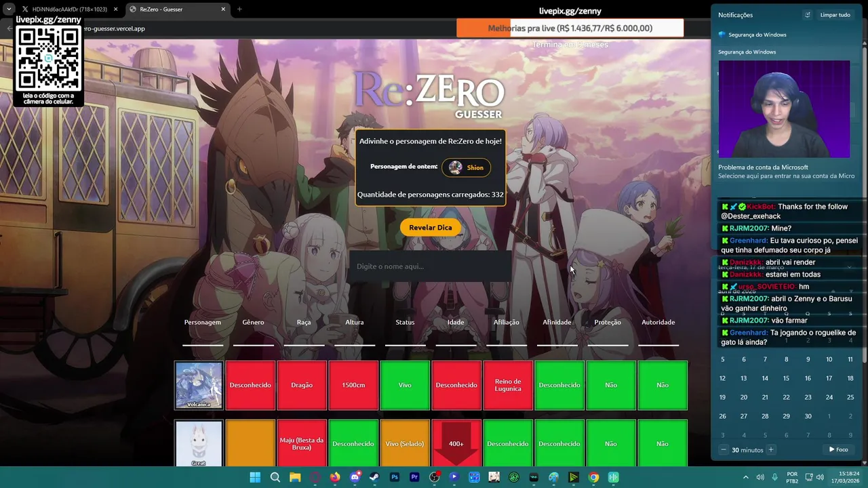The height and width of the screenshot is (488, 868).
Task: Click the Melhorias pra live donation progress bar
Action: click(570, 28)
